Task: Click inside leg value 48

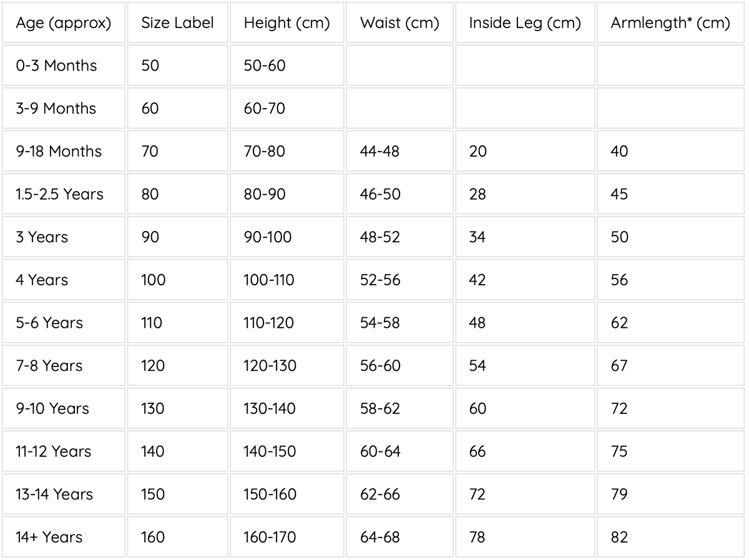Action: tap(525, 323)
